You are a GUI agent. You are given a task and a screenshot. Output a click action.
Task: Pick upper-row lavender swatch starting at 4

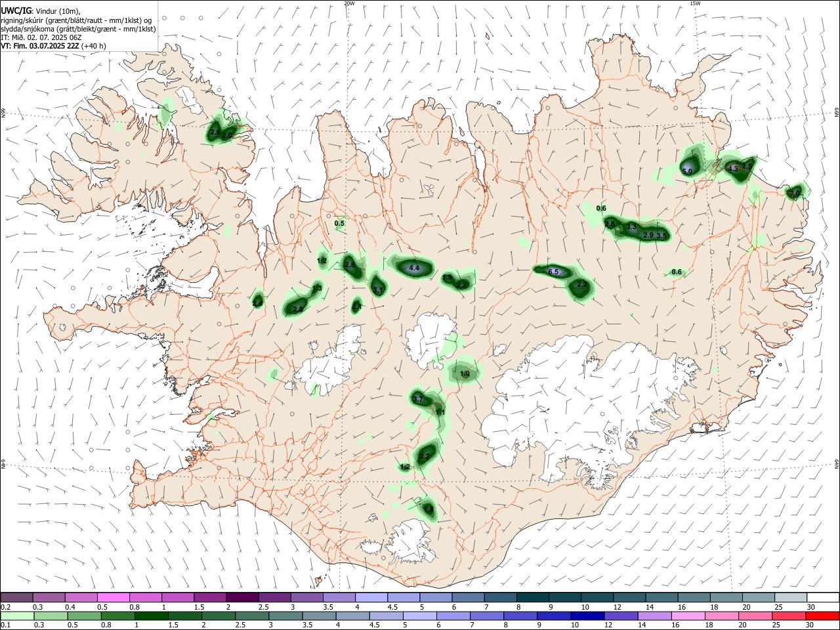(x=371, y=597)
